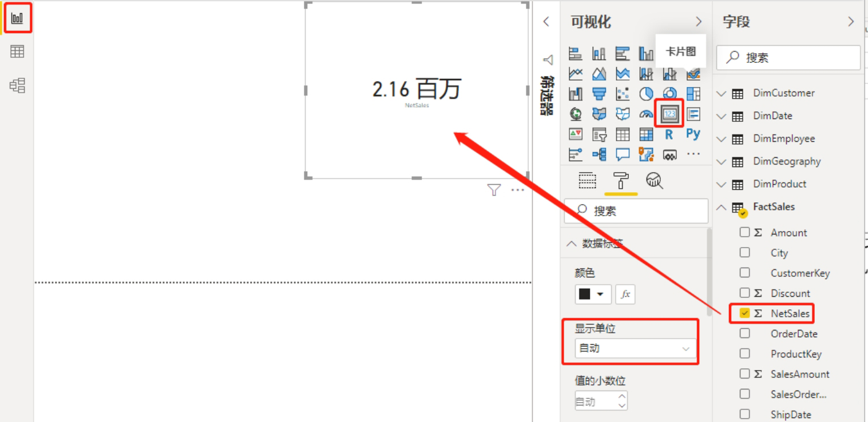Expand the DimCustomer table

coord(721,93)
